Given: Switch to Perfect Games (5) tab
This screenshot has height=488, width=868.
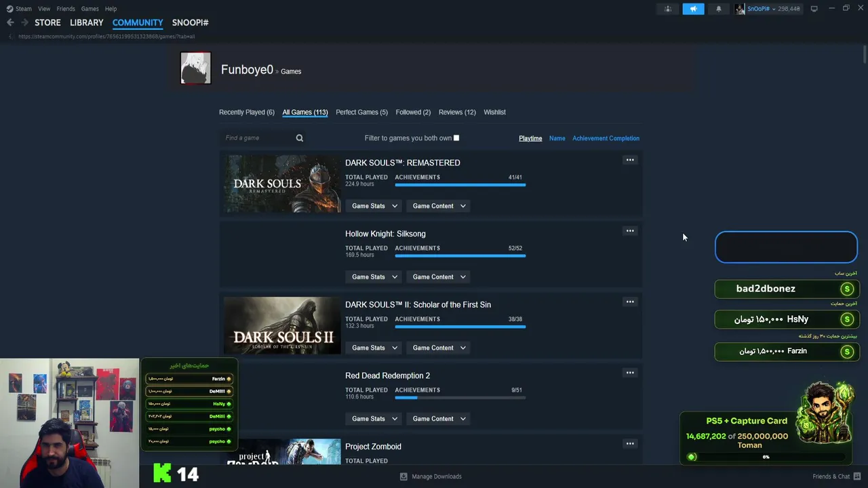Looking at the screenshot, I should (362, 113).
